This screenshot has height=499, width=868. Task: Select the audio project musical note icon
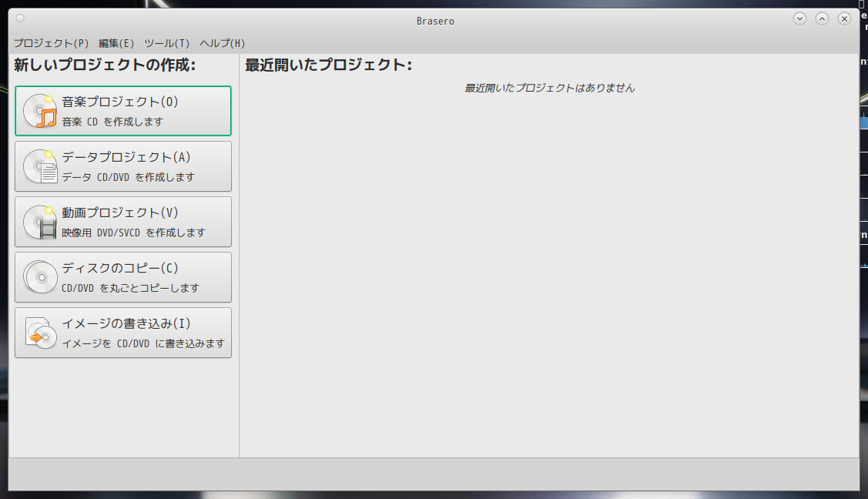[x=39, y=110]
